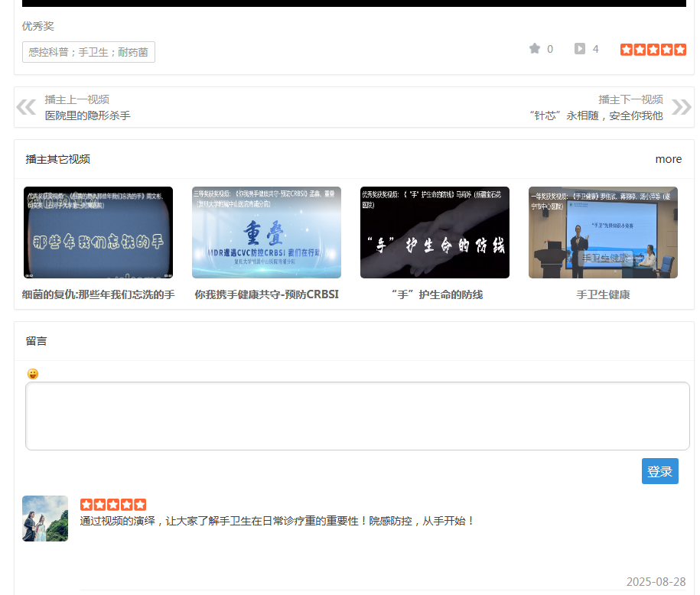700x595 pixels.
Task: Open the 预防CRBSI video thumbnail
Action: pos(265,232)
